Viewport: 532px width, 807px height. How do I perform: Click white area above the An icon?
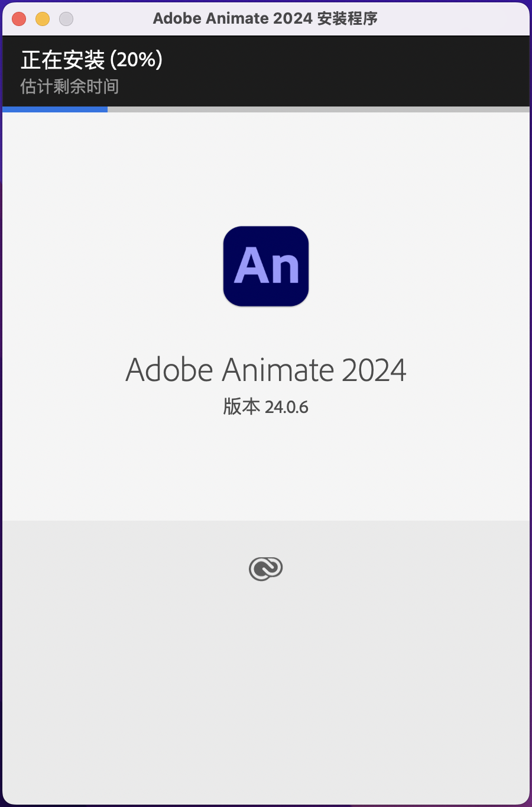tap(266, 169)
